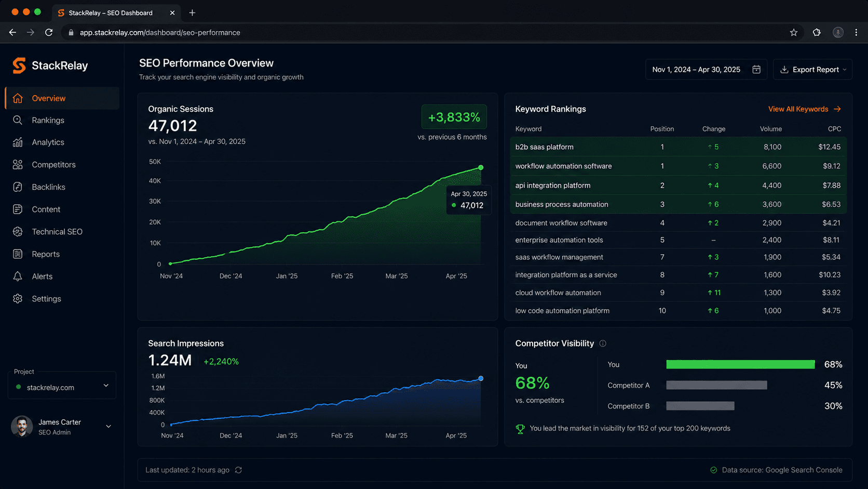Viewport: 868px width, 489px height.
Task: Click the Settings gear icon
Action: pyautogui.click(x=18, y=299)
